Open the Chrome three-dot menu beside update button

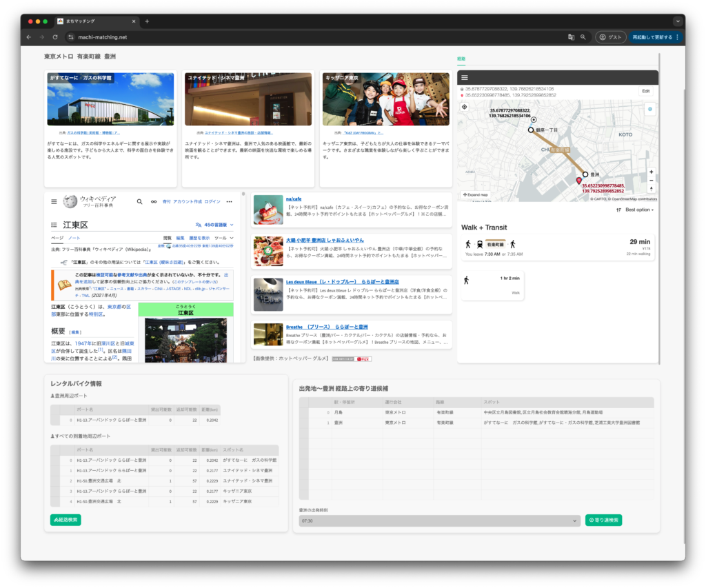point(677,37)
